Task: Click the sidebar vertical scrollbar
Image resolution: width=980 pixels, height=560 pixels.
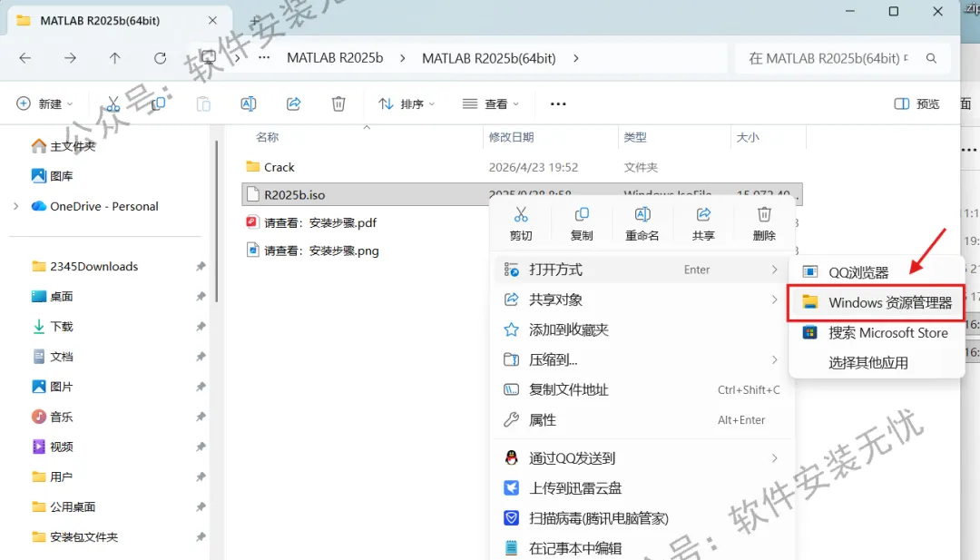Action: coord(216,221)
